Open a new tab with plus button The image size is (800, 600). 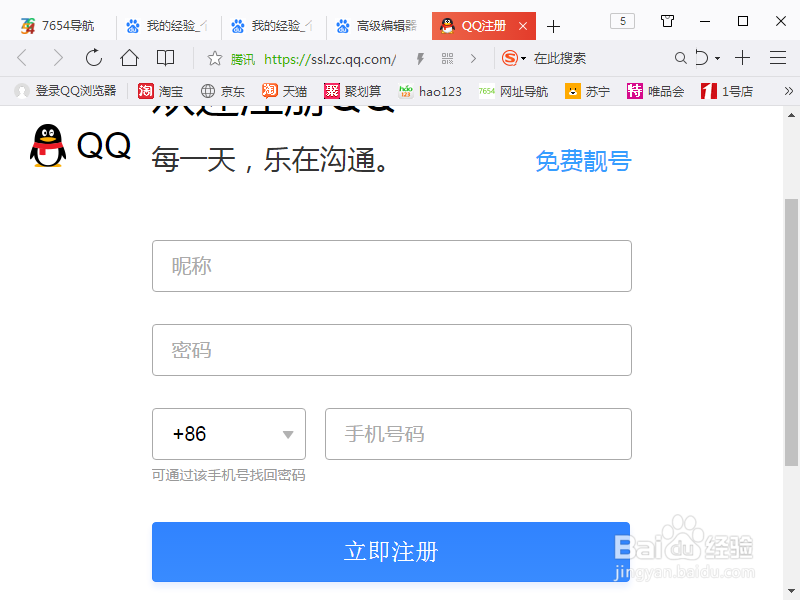click(553, 27)
